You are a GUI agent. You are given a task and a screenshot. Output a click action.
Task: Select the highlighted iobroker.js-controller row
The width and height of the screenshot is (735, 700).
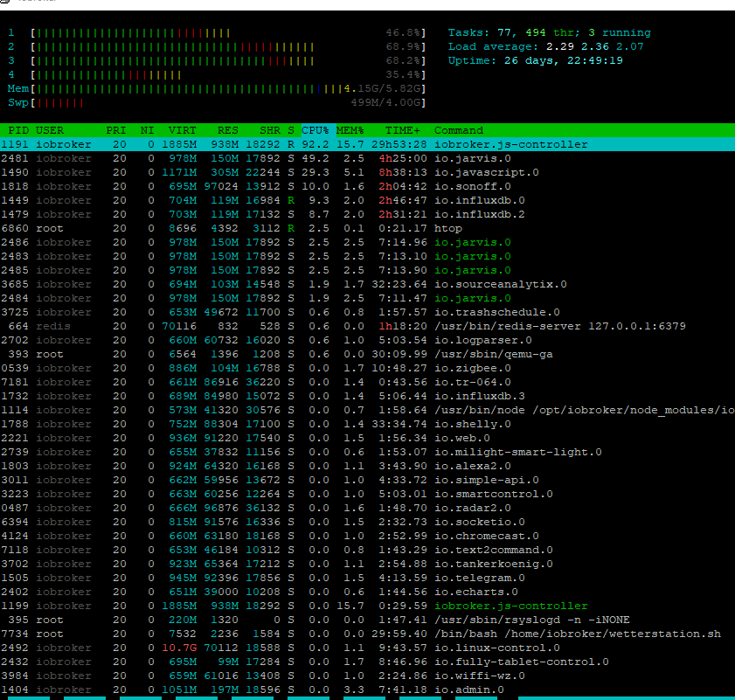click(x=367, y=144)
